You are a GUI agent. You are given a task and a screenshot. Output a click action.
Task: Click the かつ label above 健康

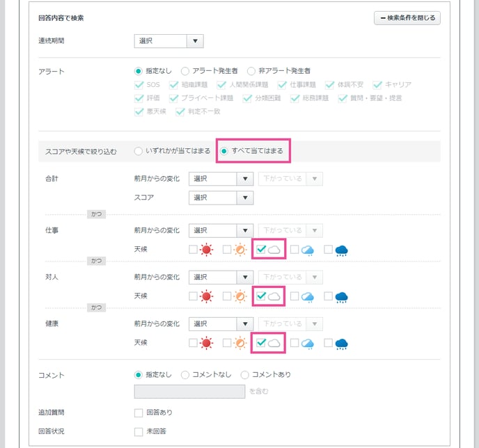pos(96,307)
